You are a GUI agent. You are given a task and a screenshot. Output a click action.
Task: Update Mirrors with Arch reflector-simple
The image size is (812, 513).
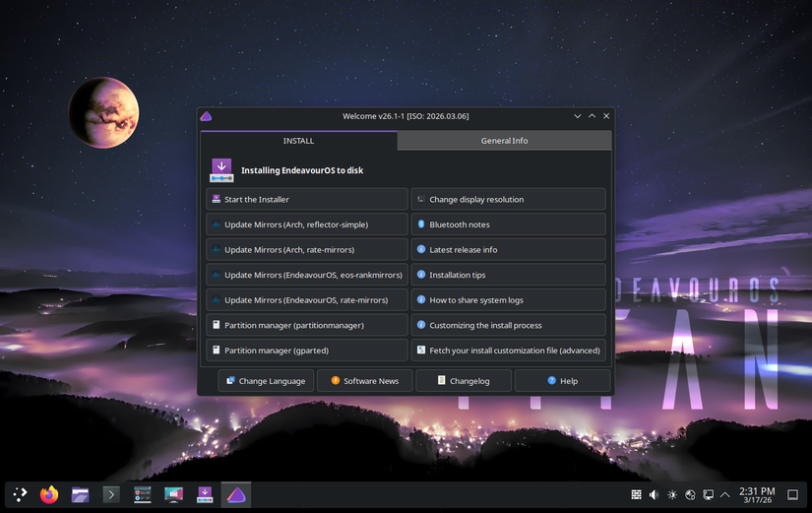[307, 224]
